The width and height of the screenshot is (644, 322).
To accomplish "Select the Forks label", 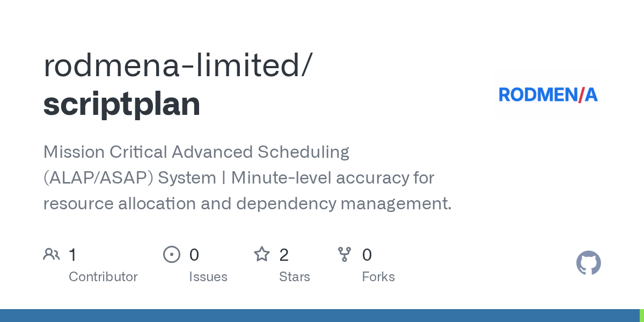I will pyautogui.click(x=378, y=277).
